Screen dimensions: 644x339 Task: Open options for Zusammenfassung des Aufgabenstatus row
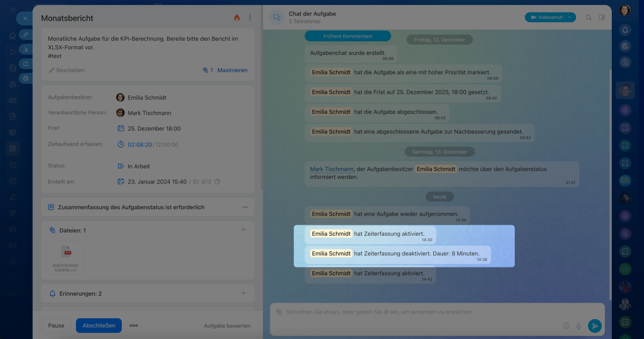[245, 207]
